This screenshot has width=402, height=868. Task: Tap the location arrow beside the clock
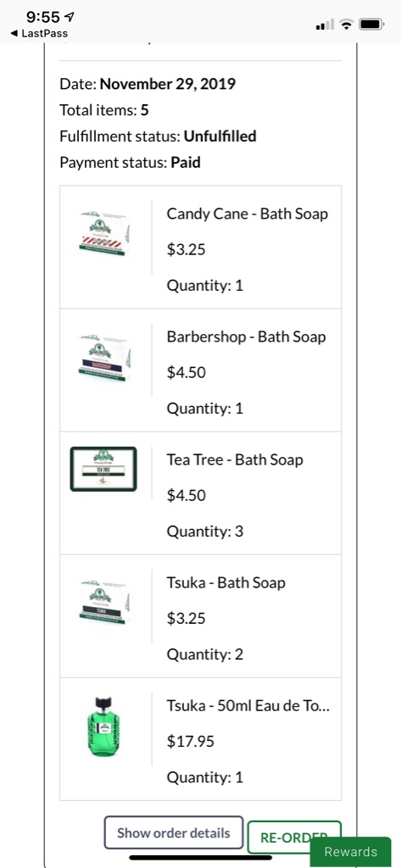point(70,17)
